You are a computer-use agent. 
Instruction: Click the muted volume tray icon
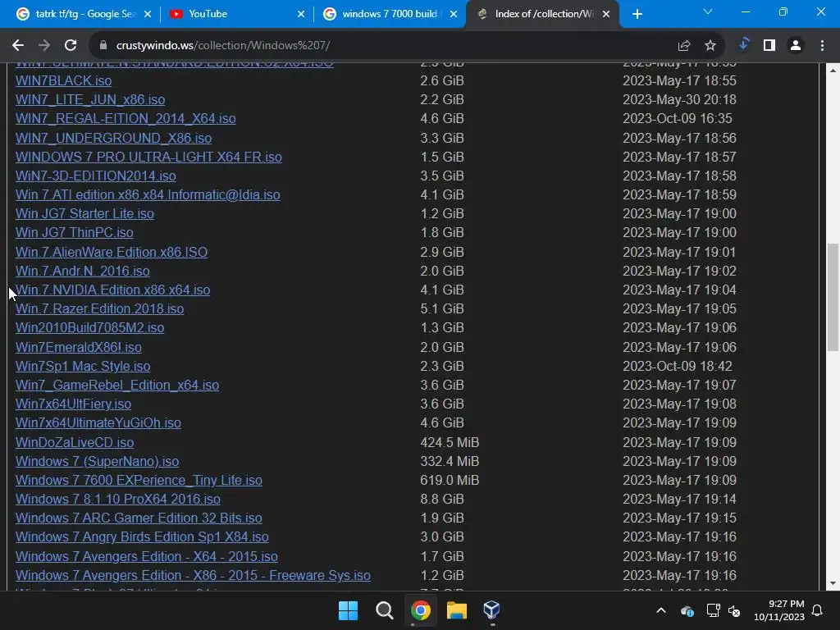734,610
